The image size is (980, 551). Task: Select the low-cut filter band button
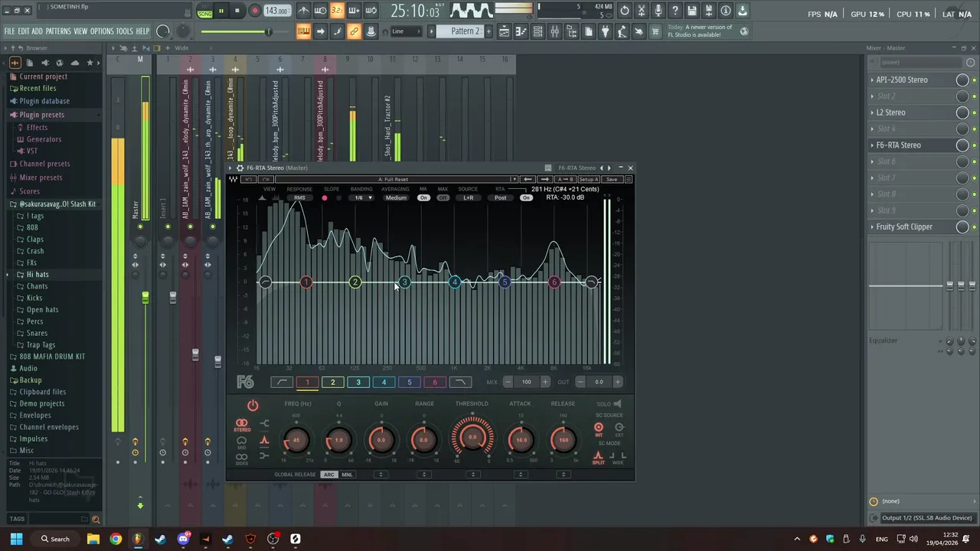click(281, 382)
